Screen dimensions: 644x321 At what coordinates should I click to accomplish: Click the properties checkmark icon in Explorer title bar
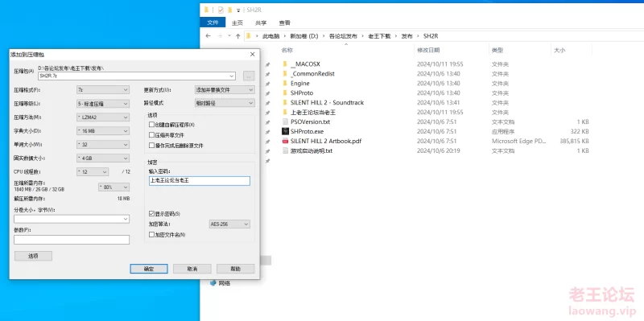coord(221,10)
